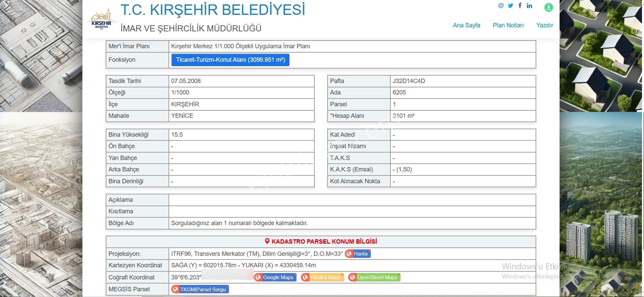This screenshot has height=297, width=644.
Task: Open location in Yandex Maps
Action: (x=322, y=277)
